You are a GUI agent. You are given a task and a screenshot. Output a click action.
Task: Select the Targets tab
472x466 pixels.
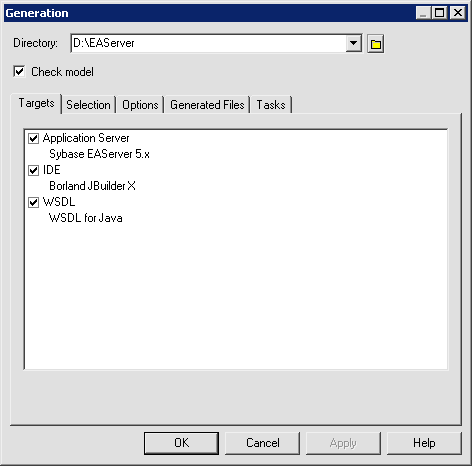pyautogui.click(x=36, y=103)
